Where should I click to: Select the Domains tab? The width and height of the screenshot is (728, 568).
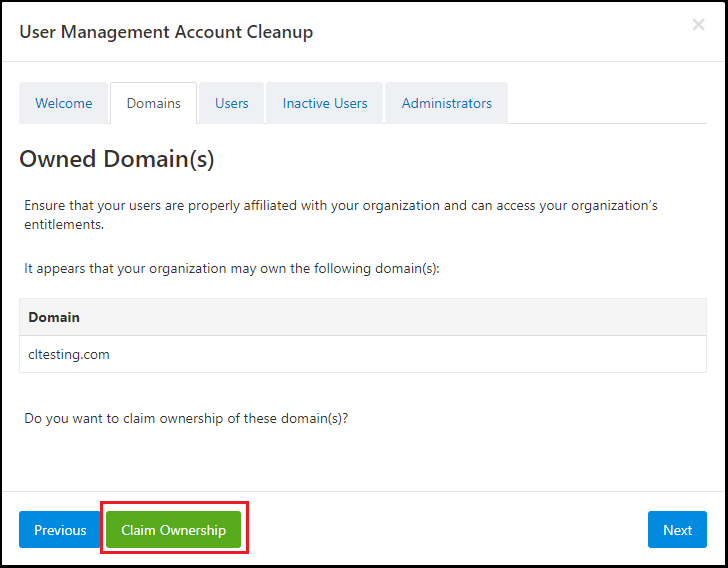point(154,103)
